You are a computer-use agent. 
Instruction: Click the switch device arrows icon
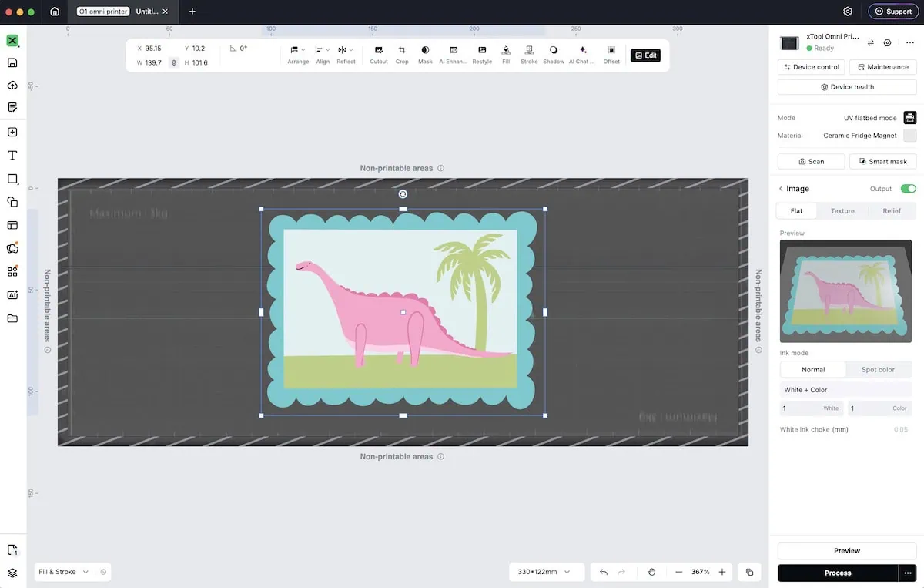click(871, 43)
